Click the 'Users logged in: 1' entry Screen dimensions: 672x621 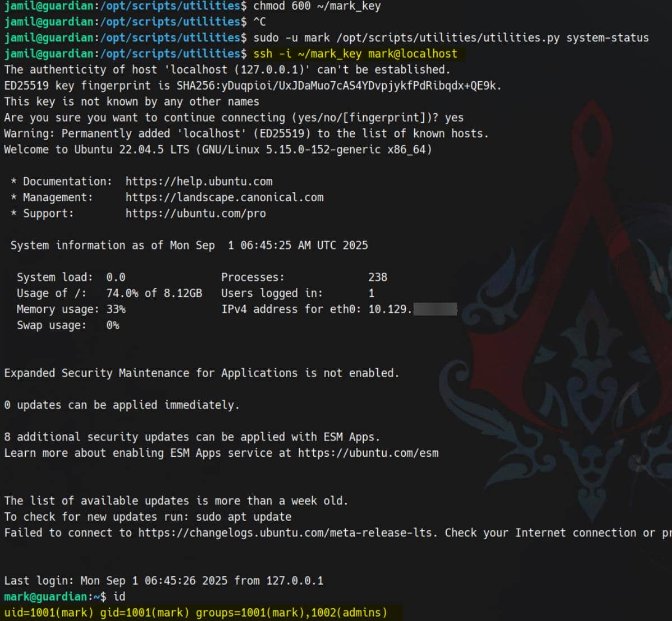point(298,293)
